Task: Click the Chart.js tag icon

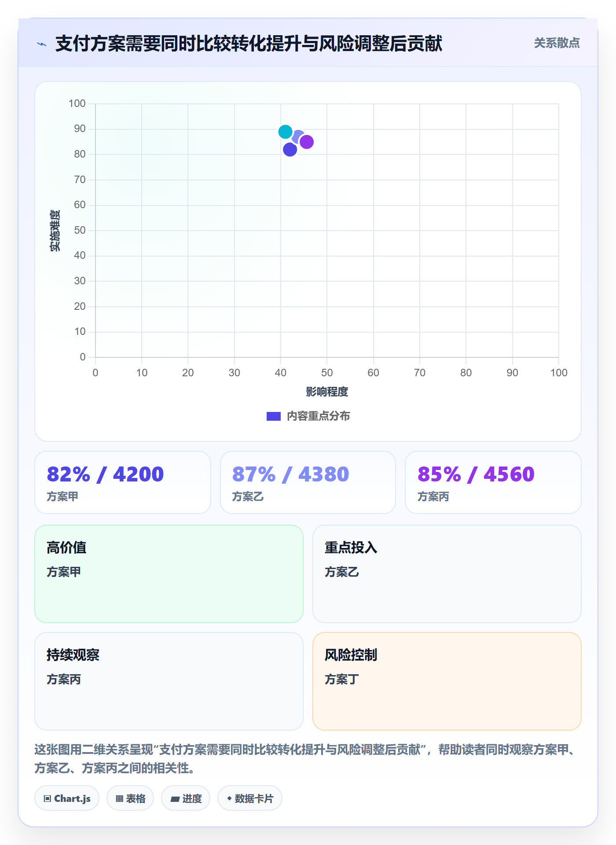Action: tap(48, 798)
